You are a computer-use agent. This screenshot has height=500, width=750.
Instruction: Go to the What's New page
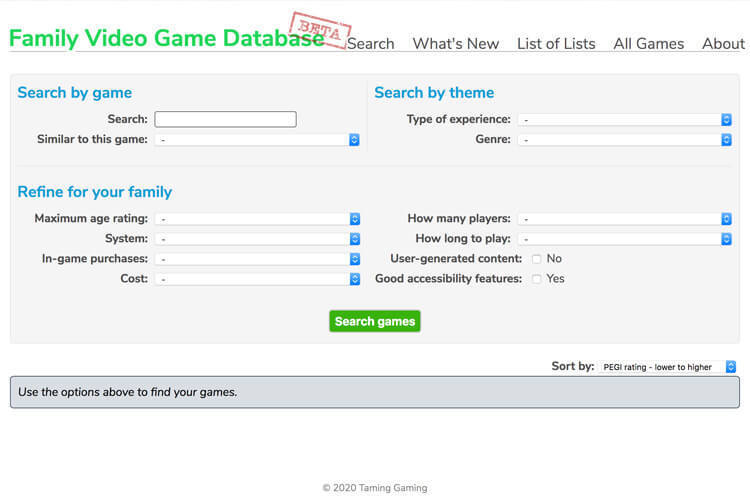click(x=455, y=44)
